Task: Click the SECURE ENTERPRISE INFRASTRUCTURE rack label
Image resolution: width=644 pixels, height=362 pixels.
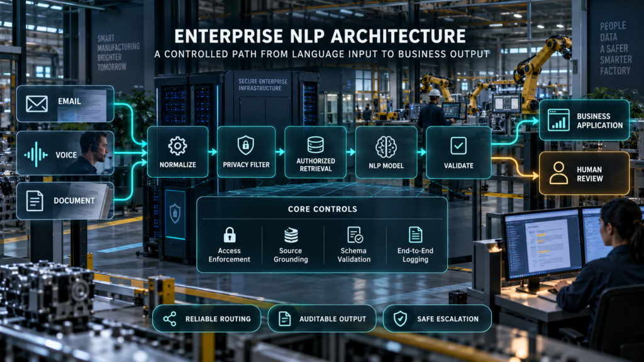Action: pos(263,85)
